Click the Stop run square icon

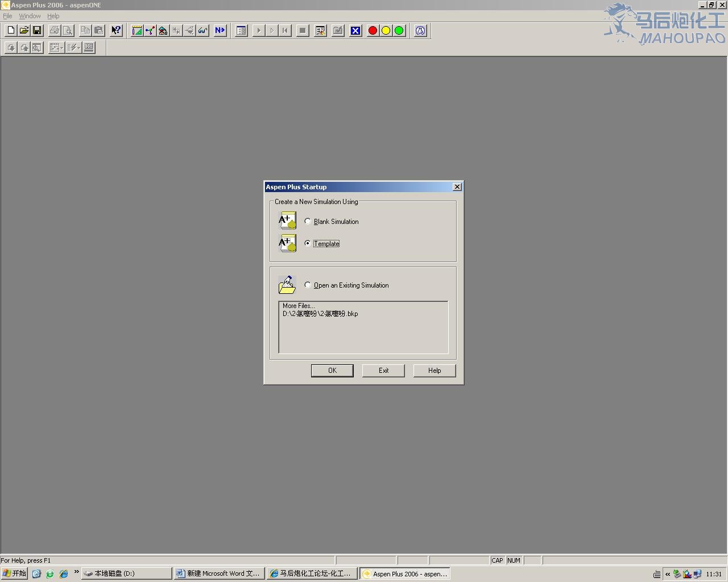(303, 31)
